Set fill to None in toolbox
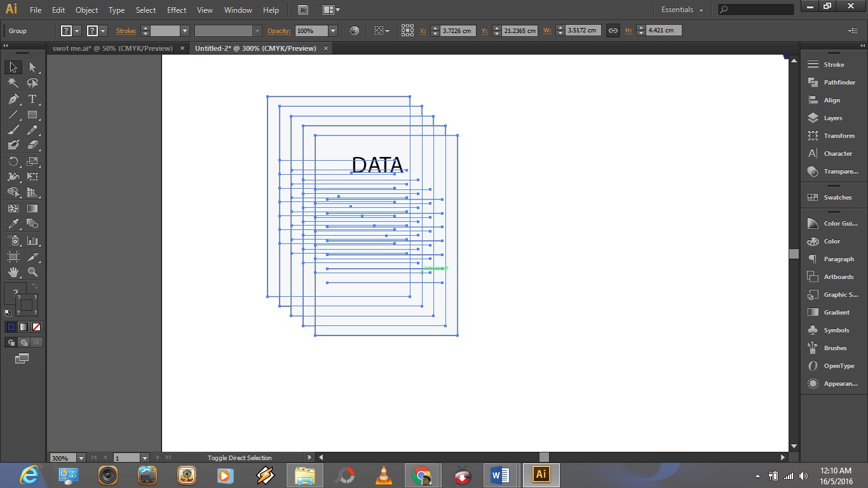868x488 pixels. 36,327
